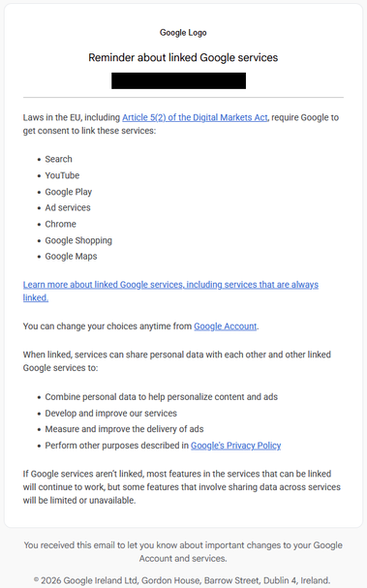Screen dimensions: 367x588
Task: Click the Develop and improve our services bullet
Action: 111,414
